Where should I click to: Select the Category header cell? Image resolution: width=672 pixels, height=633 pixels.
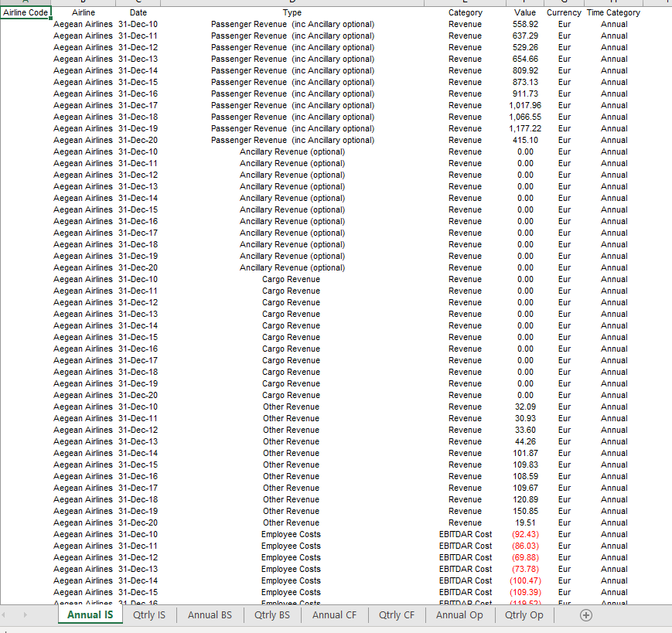tap(465, 12)
